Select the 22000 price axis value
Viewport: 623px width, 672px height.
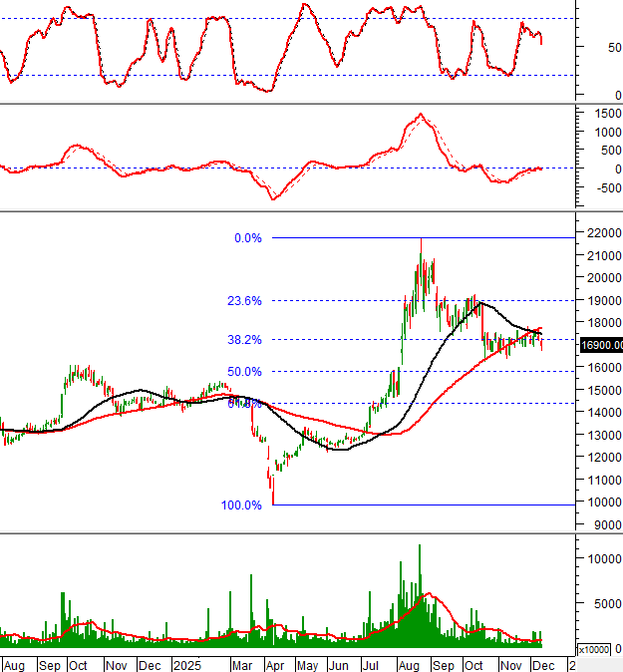597,232
